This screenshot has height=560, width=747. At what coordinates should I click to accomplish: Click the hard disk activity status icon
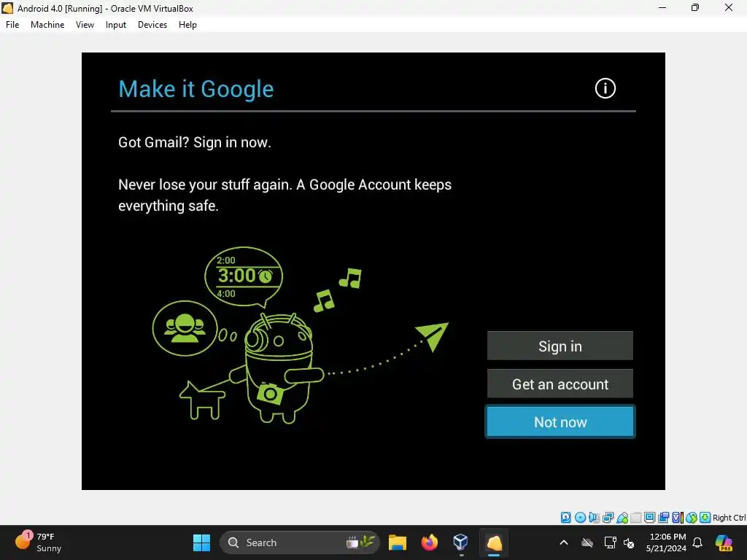[x=565, y=518]
